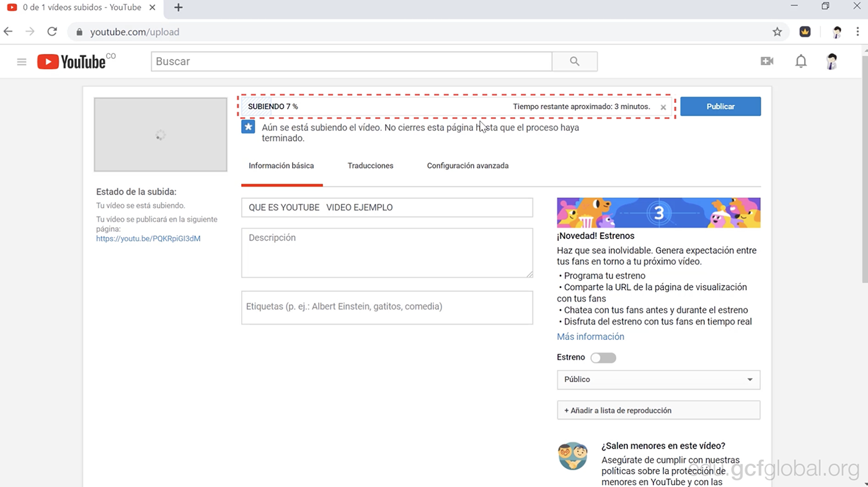Open the Público privacy dropdown
Screen dimensions: 868x487
click(658, 380)
